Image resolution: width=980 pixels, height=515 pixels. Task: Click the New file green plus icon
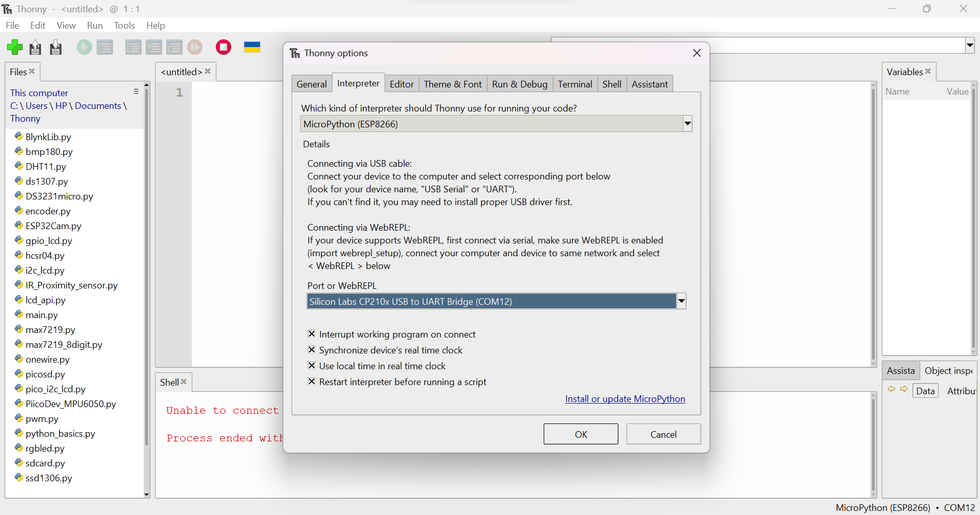pos(15,48)
